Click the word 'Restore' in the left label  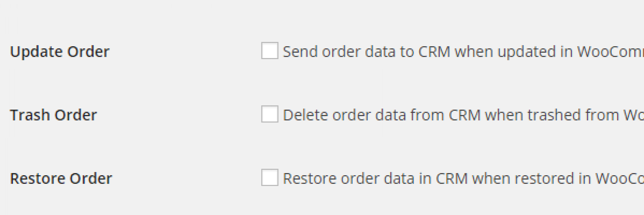(x=38, y=178)
